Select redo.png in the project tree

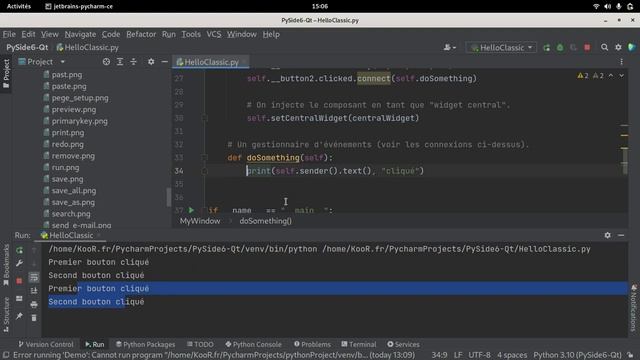(x=67, y=144)
